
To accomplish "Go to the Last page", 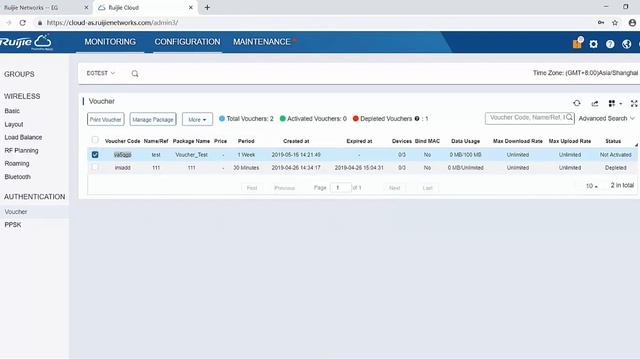I will point(427,188).
